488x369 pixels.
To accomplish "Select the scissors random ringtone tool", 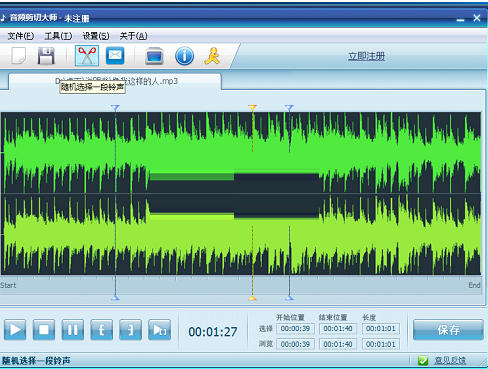I will click(87, 55).
